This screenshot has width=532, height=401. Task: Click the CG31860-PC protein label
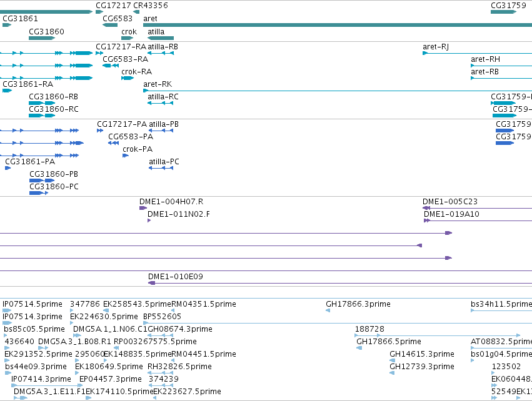coord(54,186)
